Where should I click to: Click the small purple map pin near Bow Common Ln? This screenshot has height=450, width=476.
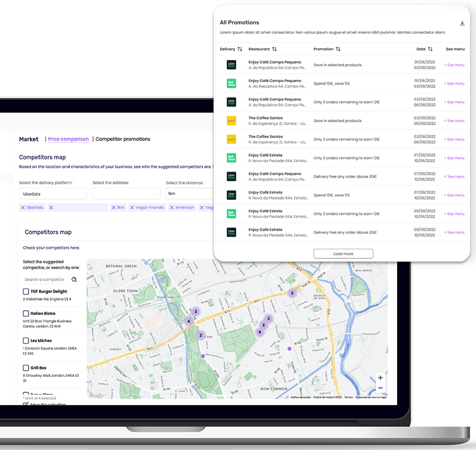tap(203, 356)
